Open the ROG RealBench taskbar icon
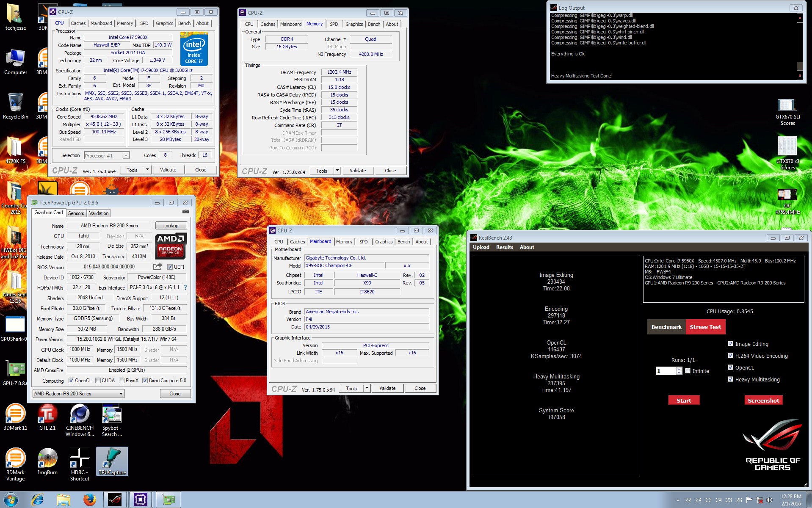This screenshot has width=812, height=508. coord(115,500)
